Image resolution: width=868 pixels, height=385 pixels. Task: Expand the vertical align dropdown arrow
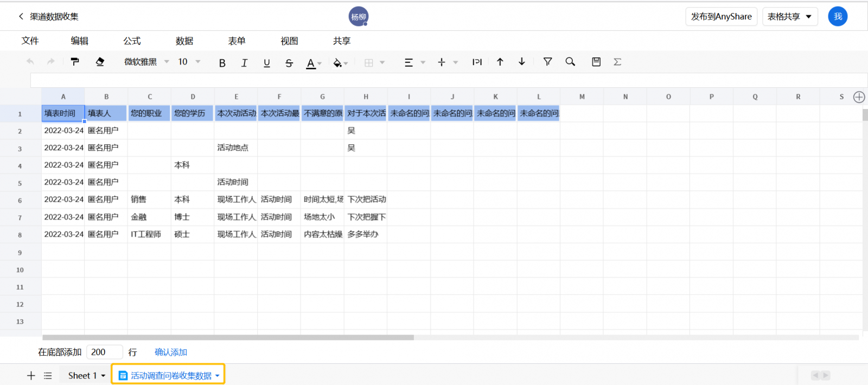pos(456,62)
